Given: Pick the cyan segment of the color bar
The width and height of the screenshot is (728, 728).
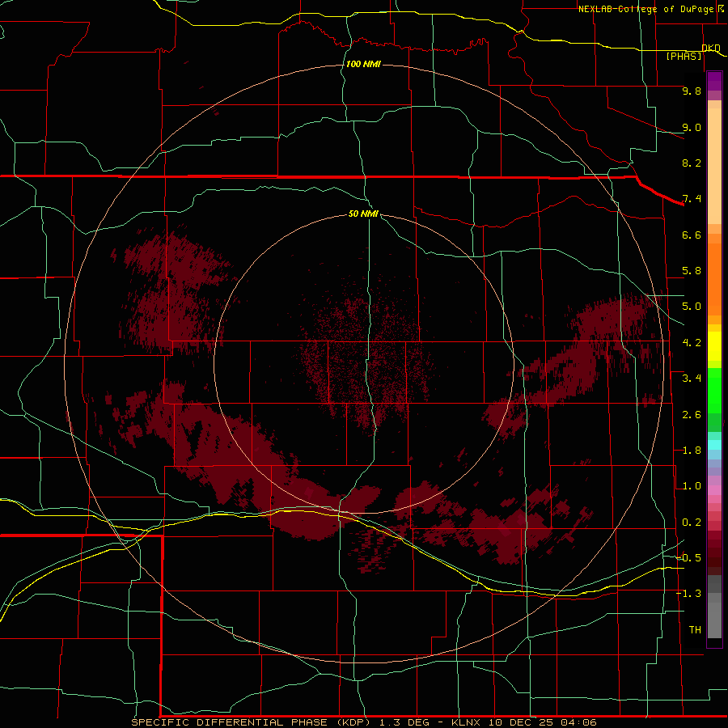Looking at the screenshot, I should [714, 445].
